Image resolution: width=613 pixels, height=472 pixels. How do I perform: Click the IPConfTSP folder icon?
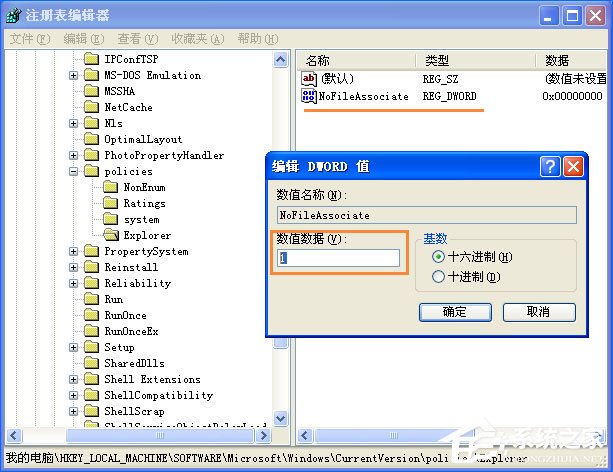[91, 59]
